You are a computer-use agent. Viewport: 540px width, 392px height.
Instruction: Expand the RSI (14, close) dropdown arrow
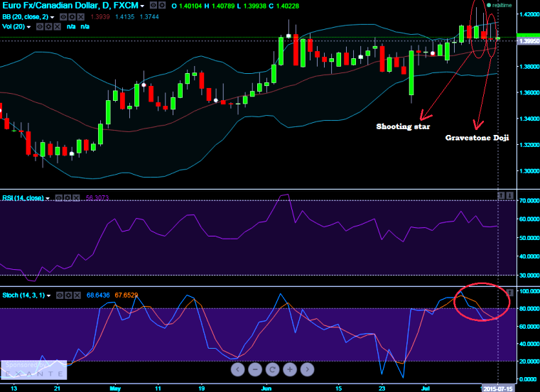(48, 199)
